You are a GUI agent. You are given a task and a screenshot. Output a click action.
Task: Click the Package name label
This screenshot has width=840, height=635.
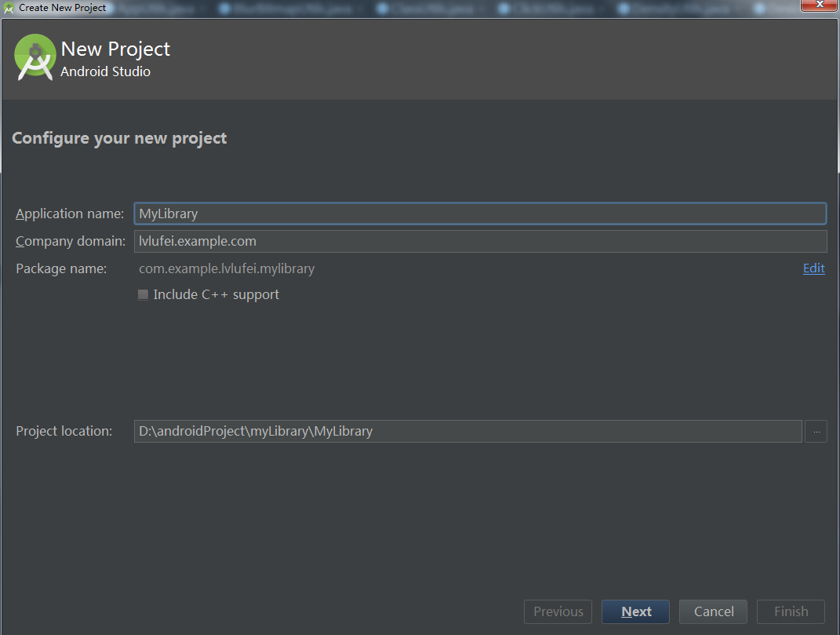pos(61,268)
